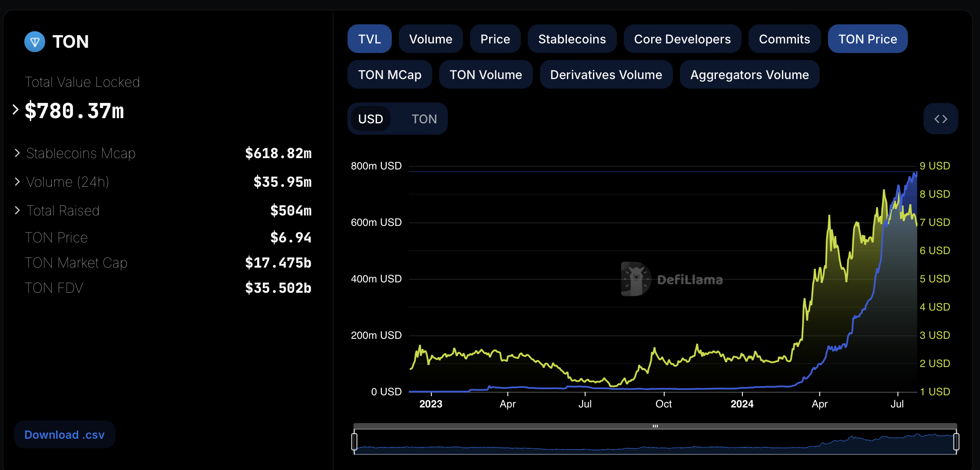This screenshot has width=980, height=470.
Task: Click the TON FDV label
Action: [54, 288]
